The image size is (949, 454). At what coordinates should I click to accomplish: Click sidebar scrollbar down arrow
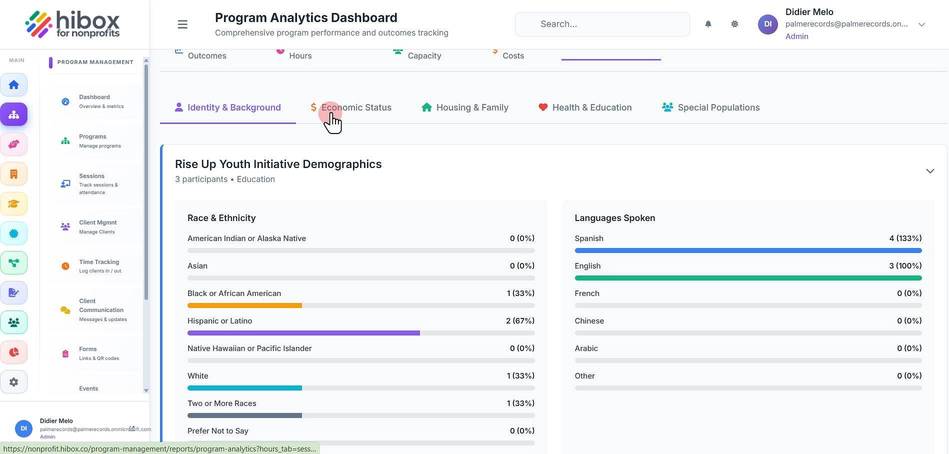[x=146, y=391]
